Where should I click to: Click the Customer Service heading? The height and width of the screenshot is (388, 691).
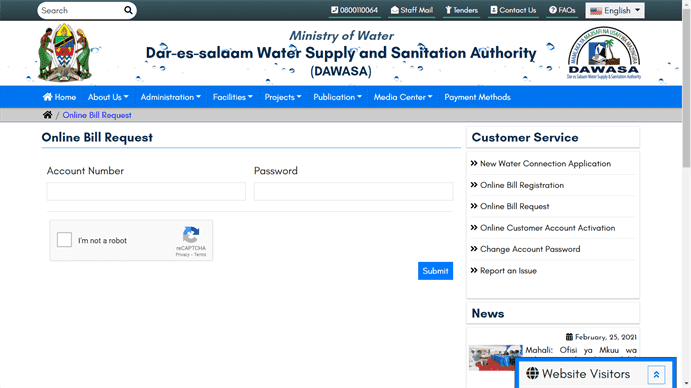525,138
